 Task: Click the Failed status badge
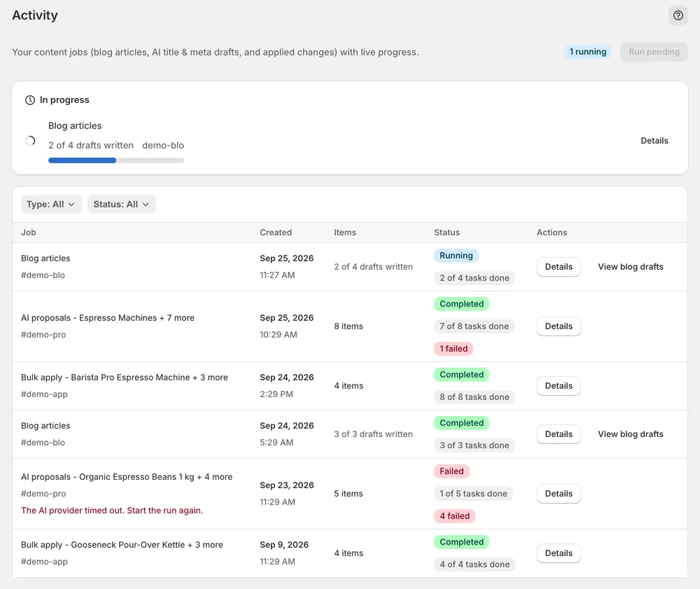pos(451,471)
